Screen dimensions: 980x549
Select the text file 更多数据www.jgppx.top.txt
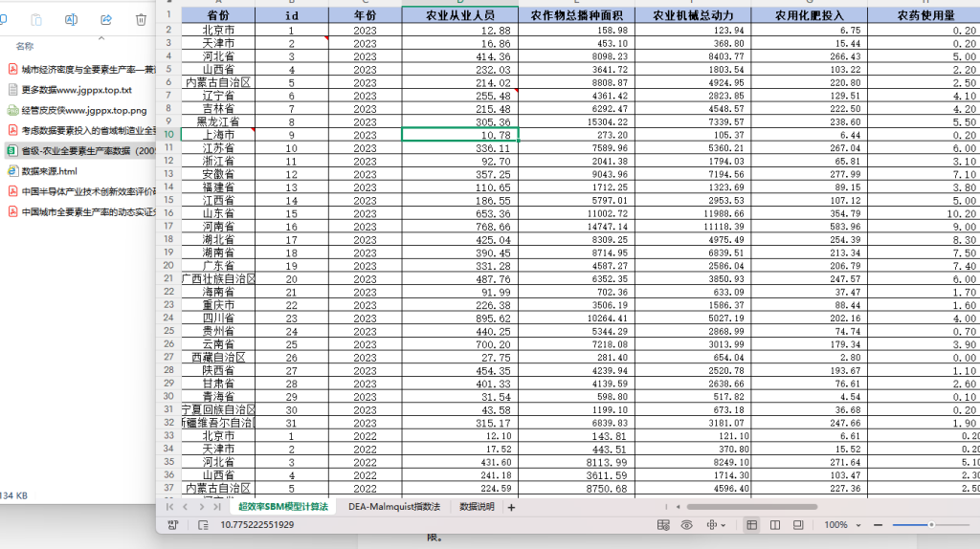(x=77, y=90)
